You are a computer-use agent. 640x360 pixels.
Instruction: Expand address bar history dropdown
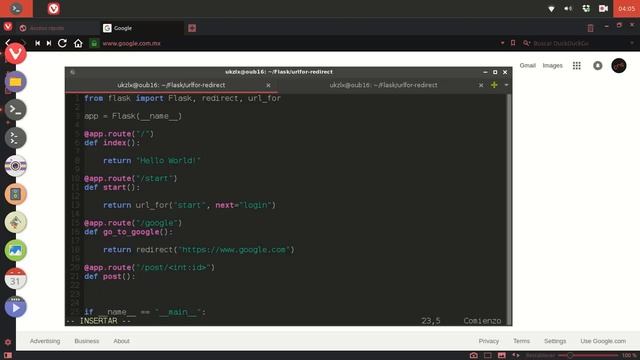click(502, 43)
